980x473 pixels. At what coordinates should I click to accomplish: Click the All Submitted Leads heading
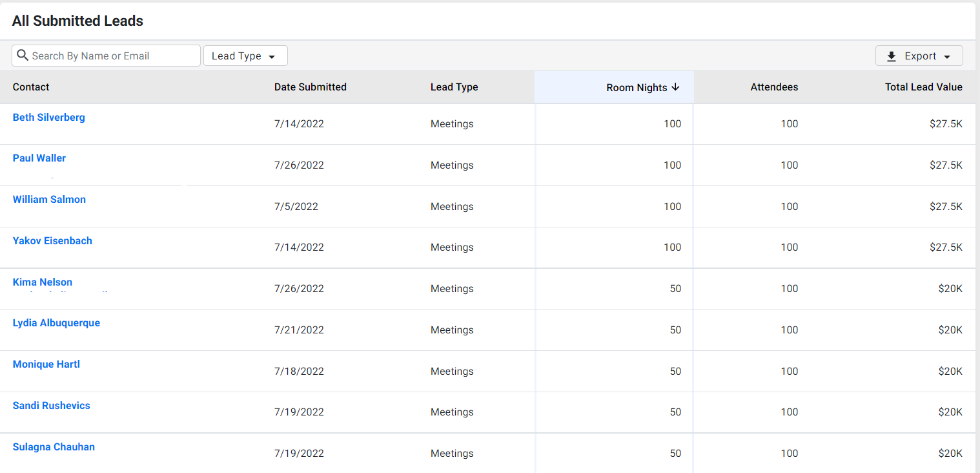77,21
